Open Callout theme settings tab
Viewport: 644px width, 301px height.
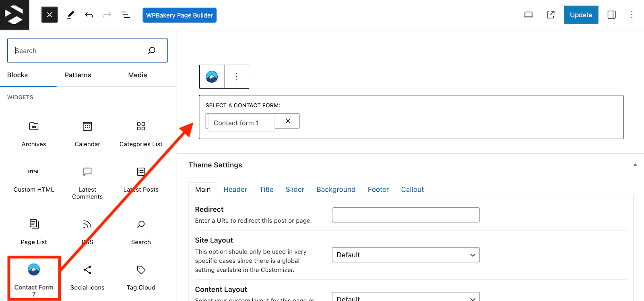pos(413,189)
